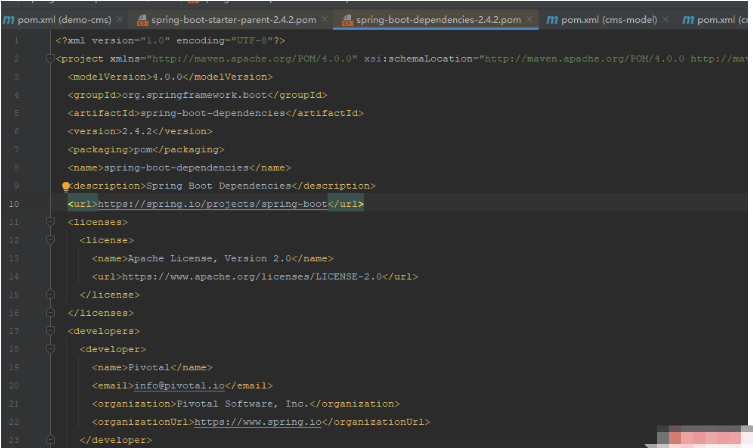Screen dimensions: 753x448
Task: Click Maven icon on pom.xml (cms-model) tab
Action: point(552,20)
